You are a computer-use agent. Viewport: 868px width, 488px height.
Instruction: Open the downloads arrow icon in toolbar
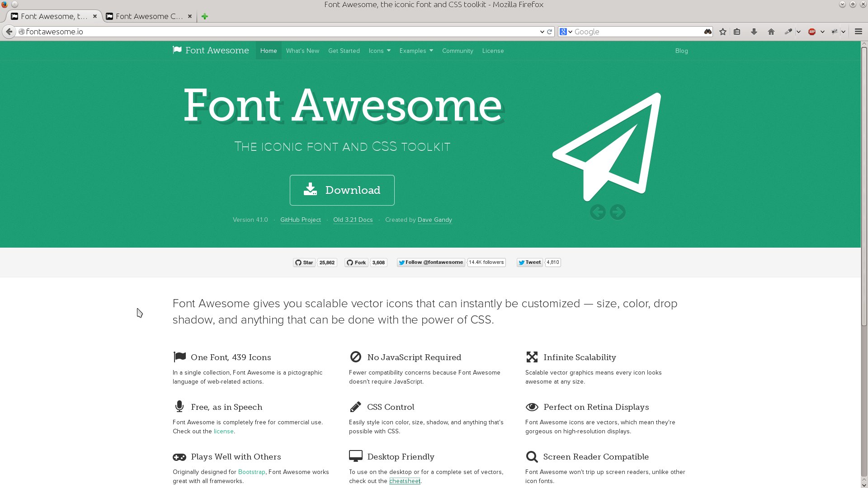point(754,32)
